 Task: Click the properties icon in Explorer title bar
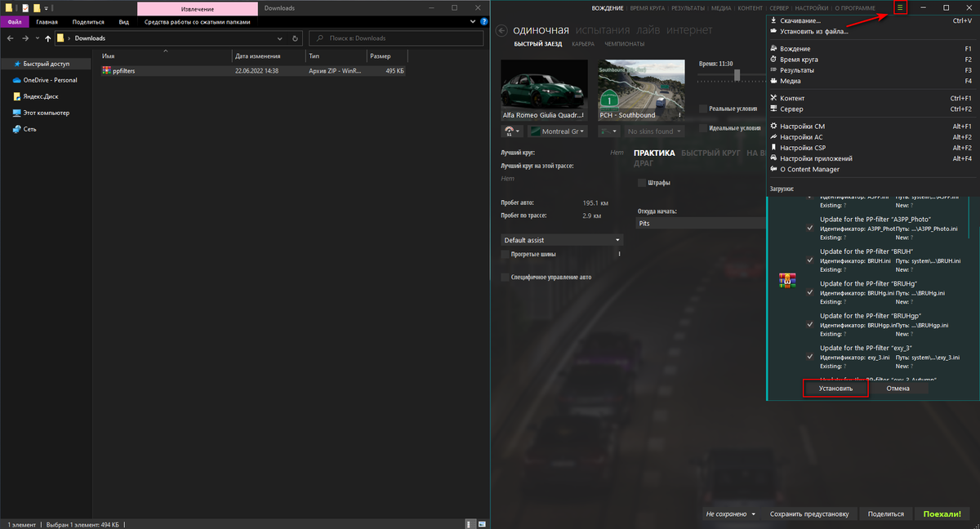pyautogui.click(x=24, y=8)
